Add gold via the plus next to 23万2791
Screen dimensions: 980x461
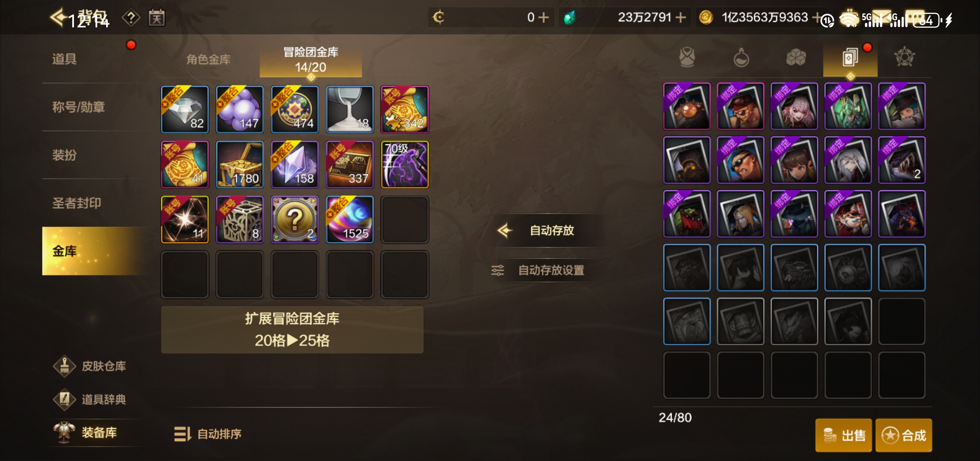point(681,18)
